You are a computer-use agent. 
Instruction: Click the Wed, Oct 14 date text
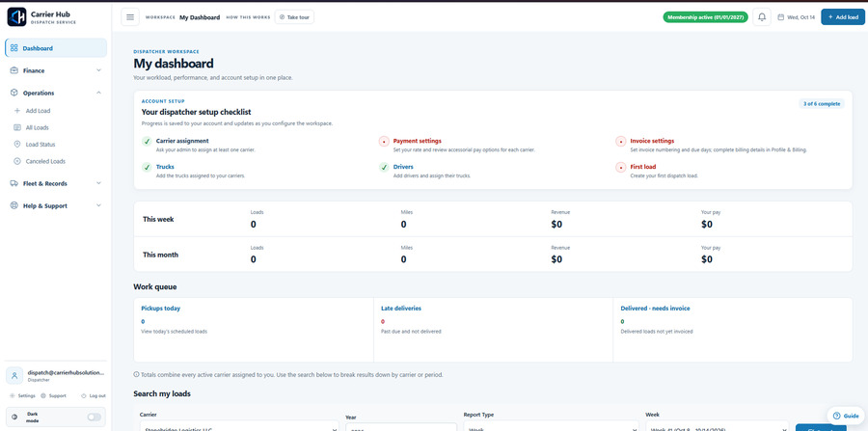click(x=801, y=17)
